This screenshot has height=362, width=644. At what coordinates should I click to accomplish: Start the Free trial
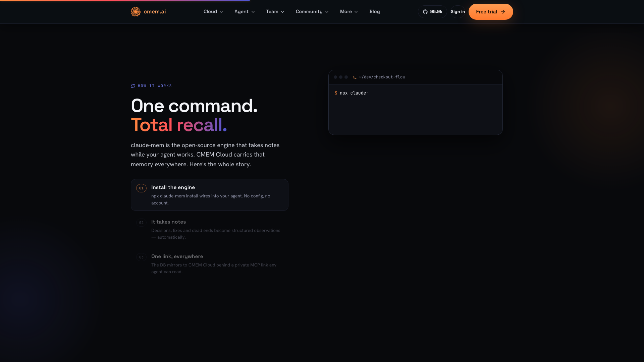point(491,12)
